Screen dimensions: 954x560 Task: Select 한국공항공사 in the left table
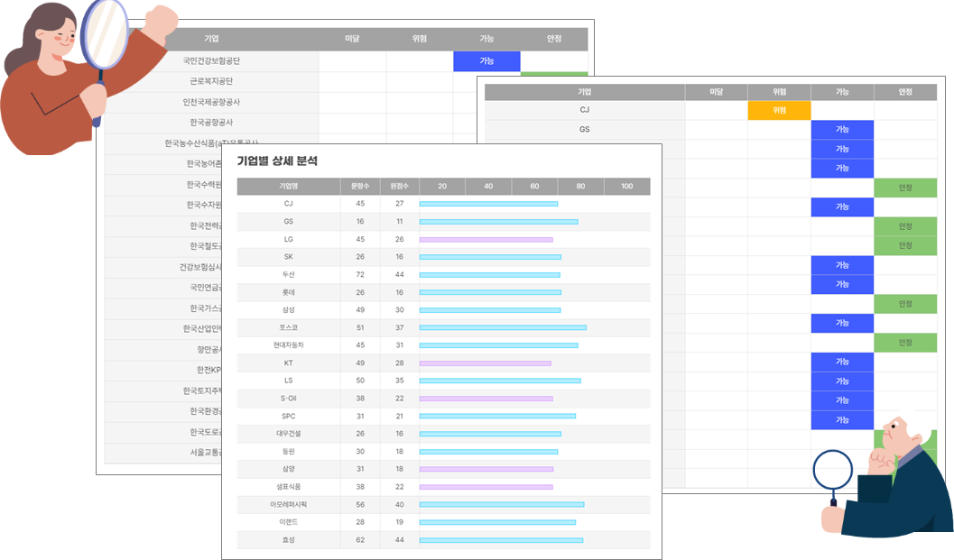coord(211,123)
